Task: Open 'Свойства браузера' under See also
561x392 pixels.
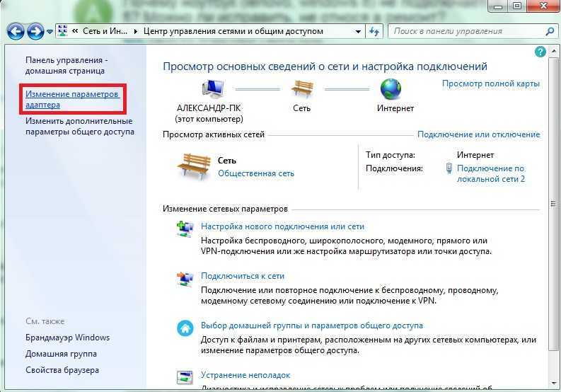Action: click(62, 370)
